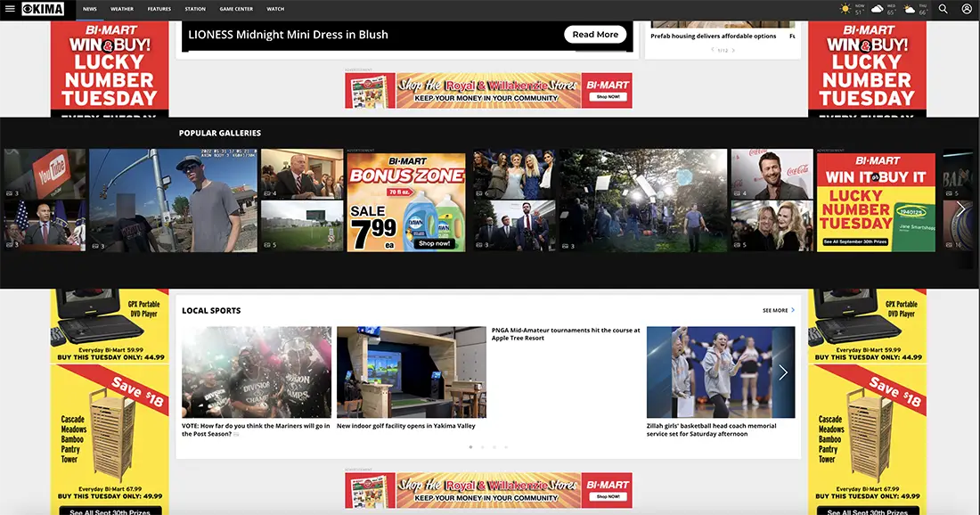The width and height of the screenshot is (980, 515).
Task: Select fourth Local Sports carousel dot
Action: click(x=506, y=447)
